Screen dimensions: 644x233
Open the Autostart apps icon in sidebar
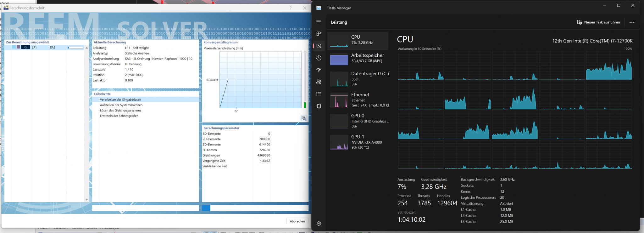[319, 70]
